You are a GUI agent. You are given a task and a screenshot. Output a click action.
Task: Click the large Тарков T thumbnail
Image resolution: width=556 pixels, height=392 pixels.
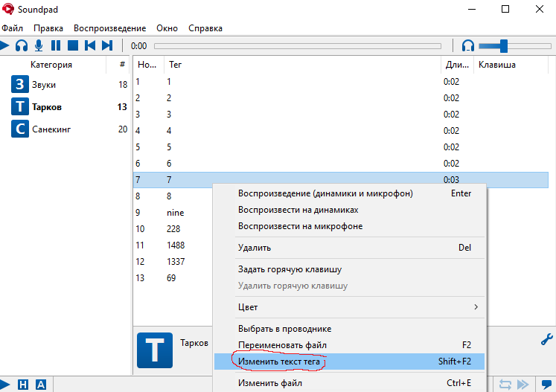[155, 350]
